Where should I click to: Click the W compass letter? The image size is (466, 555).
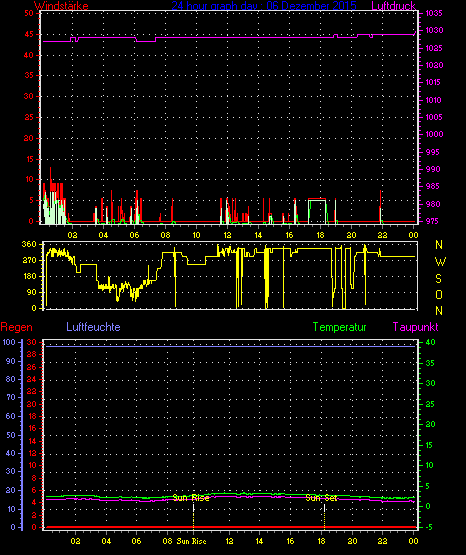pos(440,262)
